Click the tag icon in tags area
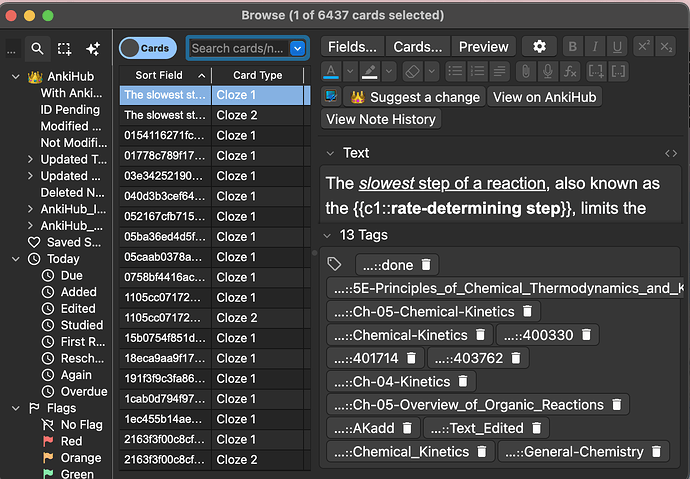This screenshot has height=479, width=690. pos(334,264)
